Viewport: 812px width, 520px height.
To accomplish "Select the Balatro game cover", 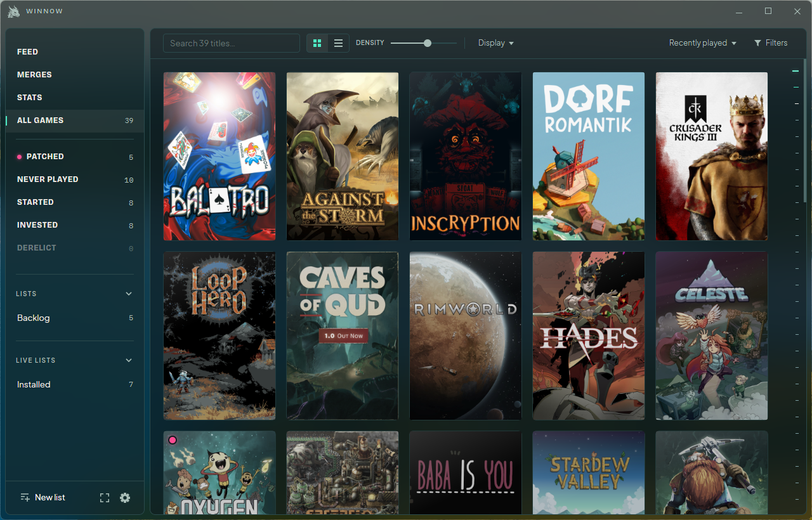I will [x=219, y=156].
